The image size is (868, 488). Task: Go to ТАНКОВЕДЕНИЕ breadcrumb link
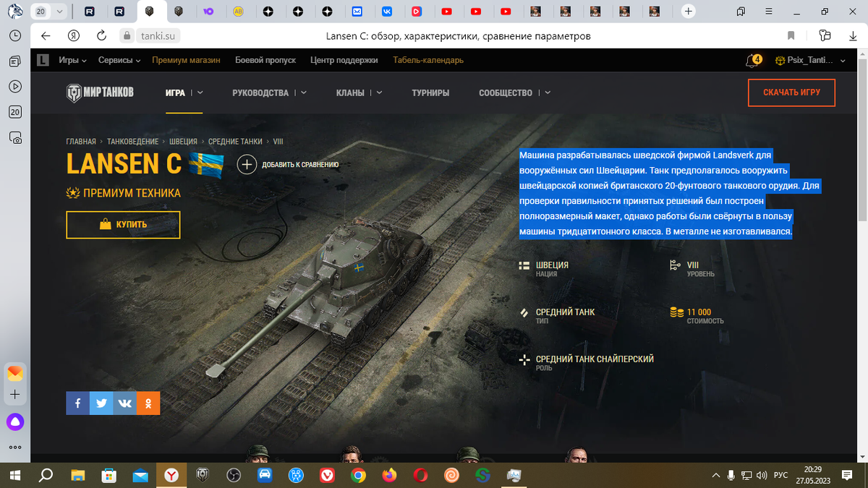point(132,142)
